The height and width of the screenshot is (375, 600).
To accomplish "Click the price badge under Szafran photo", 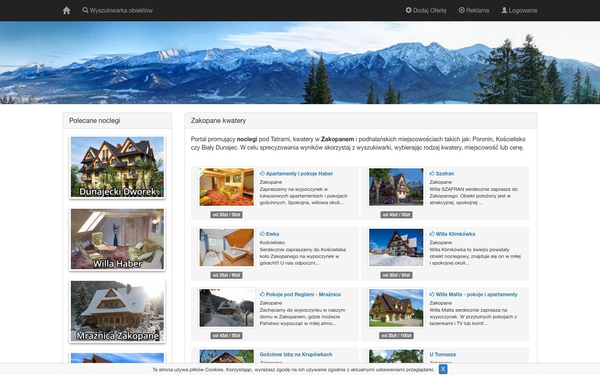I will pyautogui.click(x=396, y=215).
